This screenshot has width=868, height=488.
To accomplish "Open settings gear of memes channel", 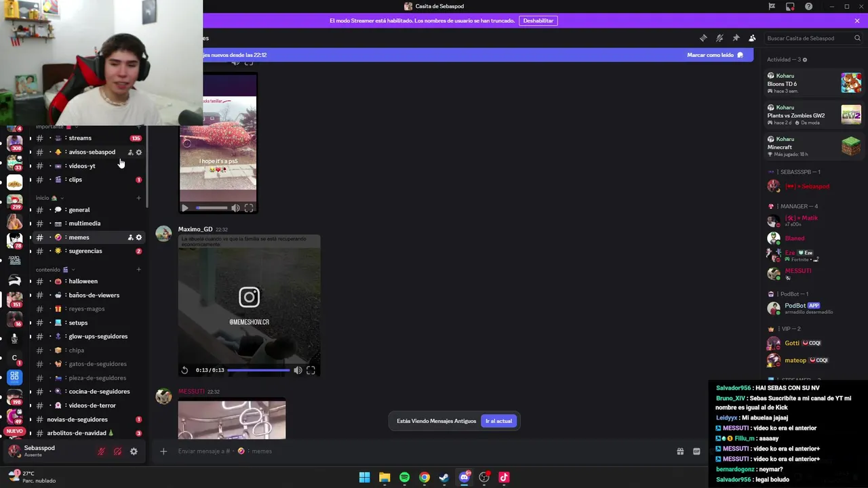I will 139,237.
